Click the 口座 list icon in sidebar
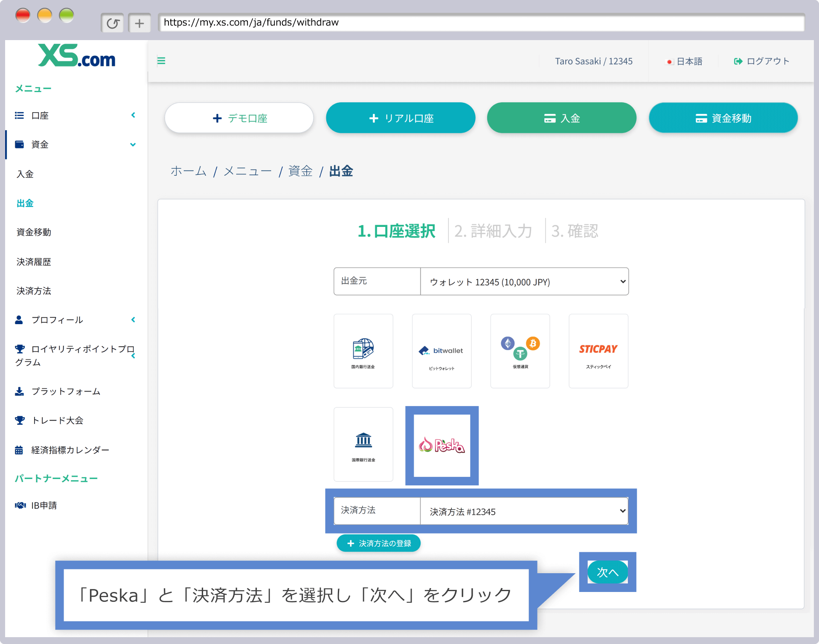The width and height of the screenshot is (819, 644). (19, 116)
